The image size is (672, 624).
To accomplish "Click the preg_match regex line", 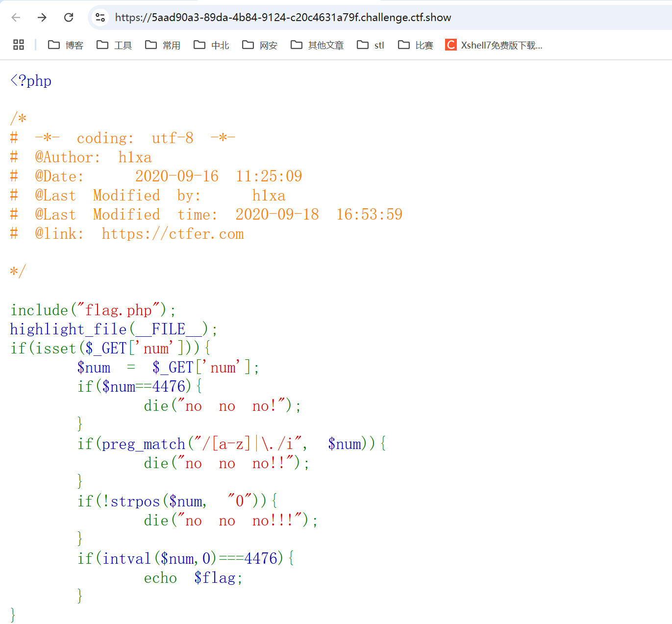I will 232,444.
